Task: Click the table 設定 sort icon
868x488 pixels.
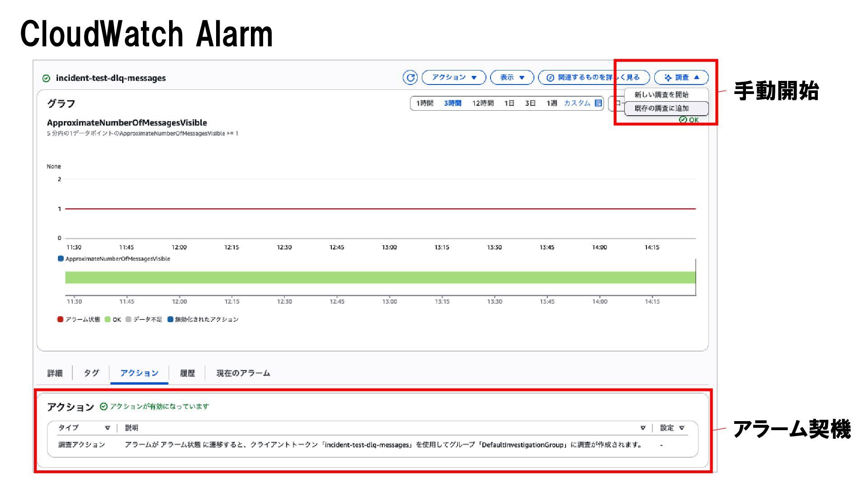Action: tap(682, 428)
